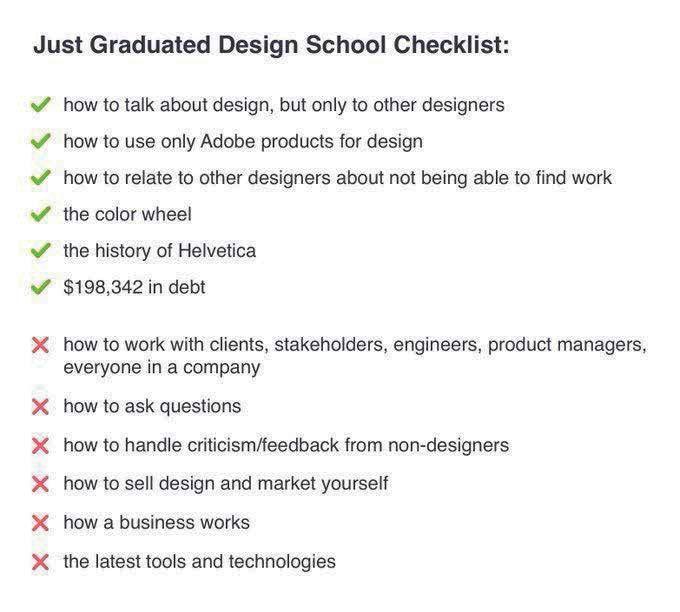The image size is (680, 612).
Task: Click the green check next to Adobe products line
Action: (41, 142)
